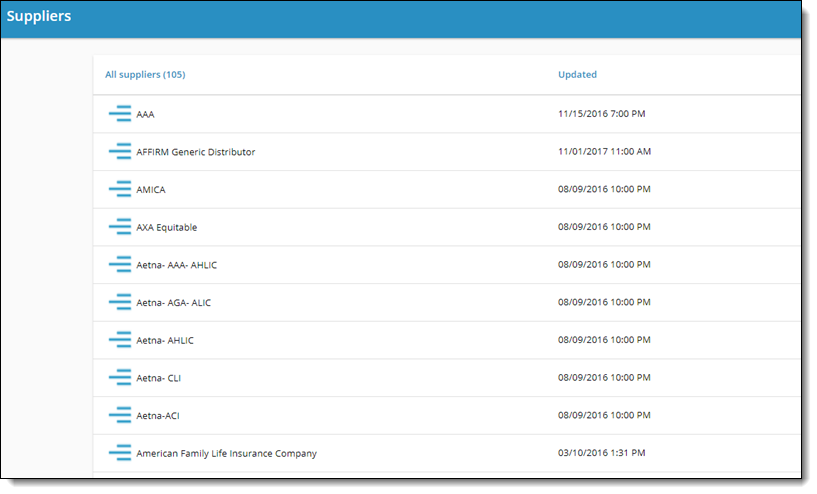The image size is (817, 494).
Task: Click the Suppliers page title
Action: point(39,16)
